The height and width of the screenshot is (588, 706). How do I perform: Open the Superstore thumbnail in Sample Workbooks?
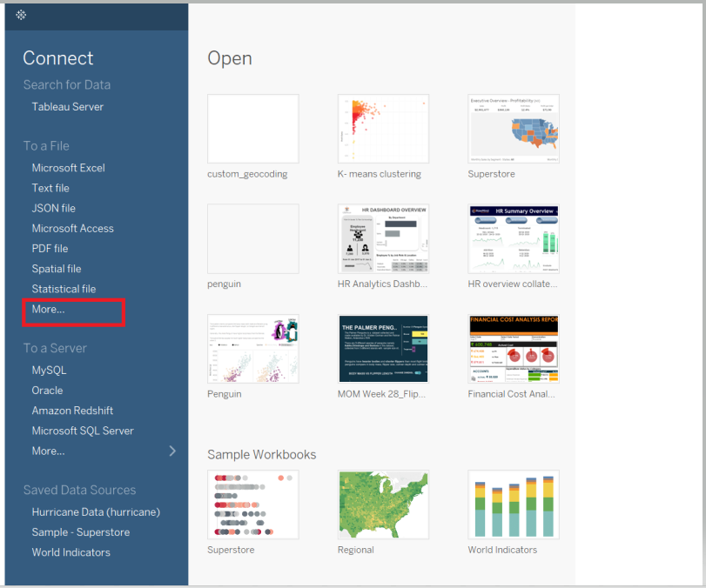pos(253,504)
